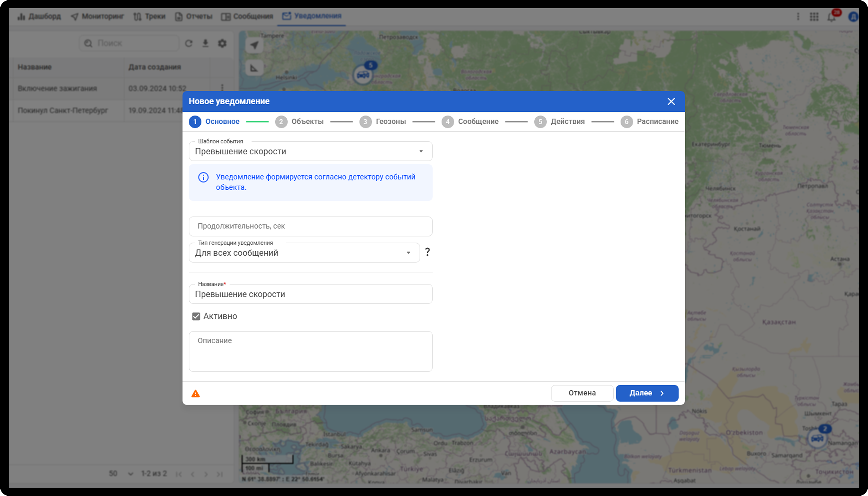Click the car cluster marker with 5

(x=363, y=74)
